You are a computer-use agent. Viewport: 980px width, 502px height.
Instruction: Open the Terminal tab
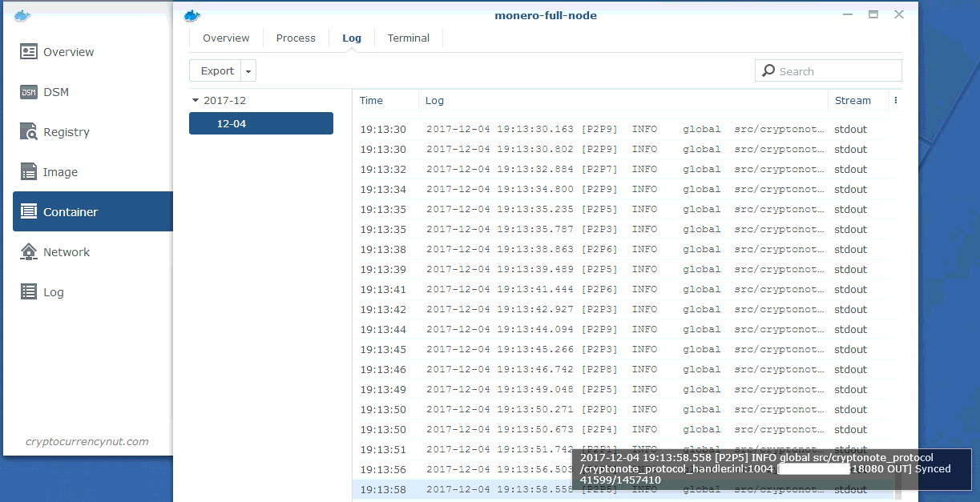[x=409, y=38]
